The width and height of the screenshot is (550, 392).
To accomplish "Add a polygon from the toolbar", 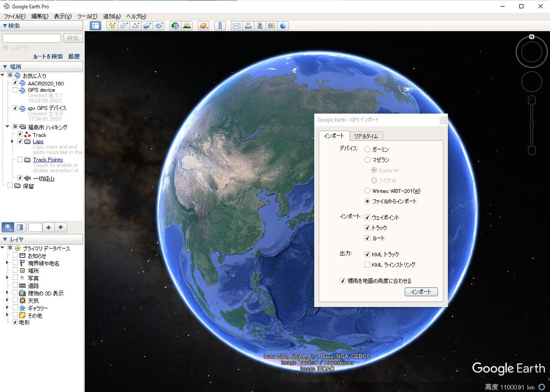I will [124, 26].
